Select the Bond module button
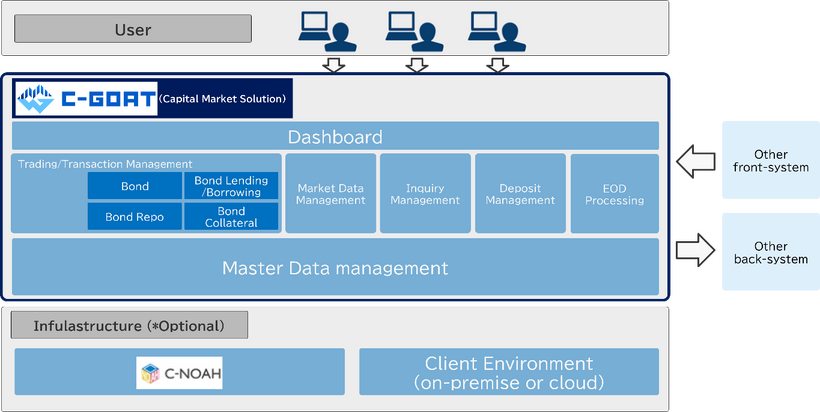This screenshot has height=412, width=820. click(x=134, y=186)
